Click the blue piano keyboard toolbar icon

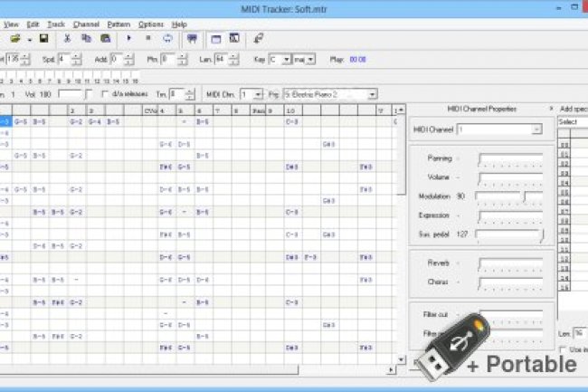tap(192, 39)
